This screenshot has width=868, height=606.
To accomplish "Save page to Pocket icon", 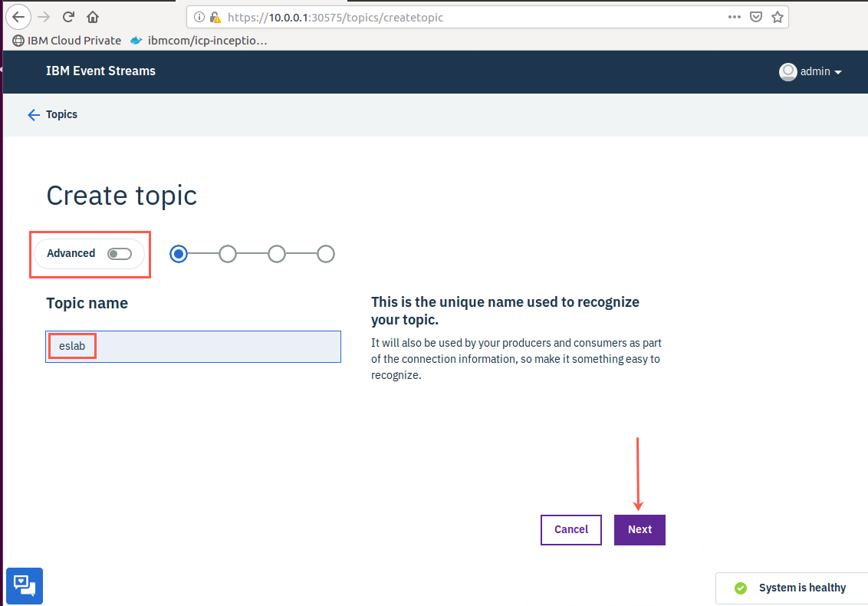I will (755, 17).
